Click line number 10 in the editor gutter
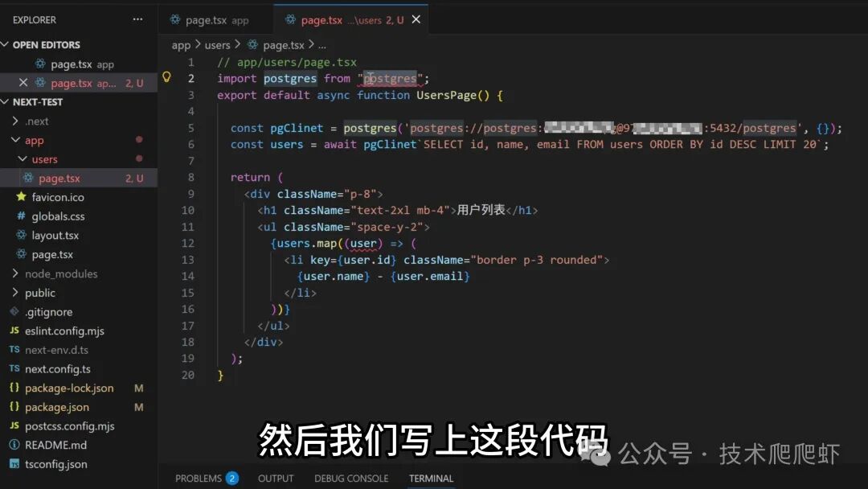Screen dimensions: 868x489 [x=188, y=210]
